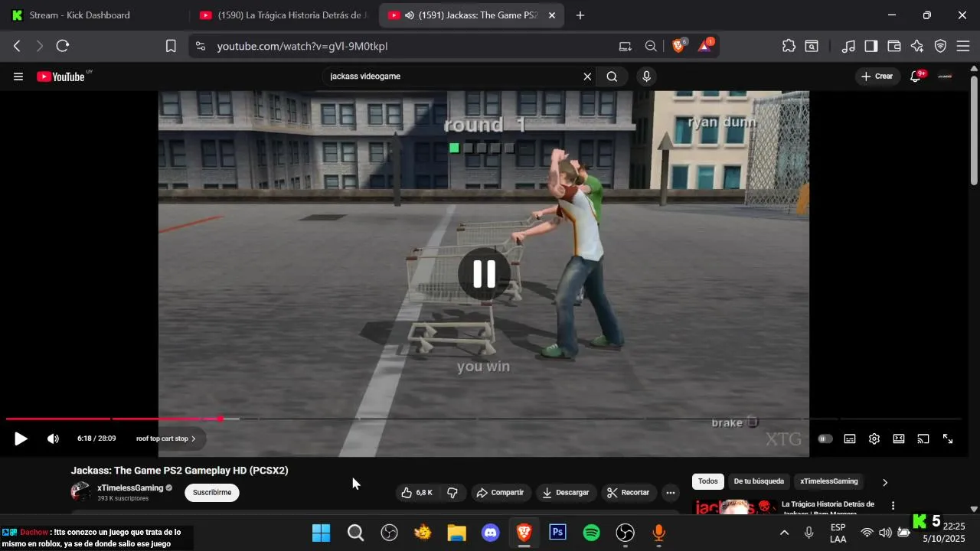This screenshot has width=980, height=551.
Task: Show hidden system tray icons
Action: (x=784, y=533)
